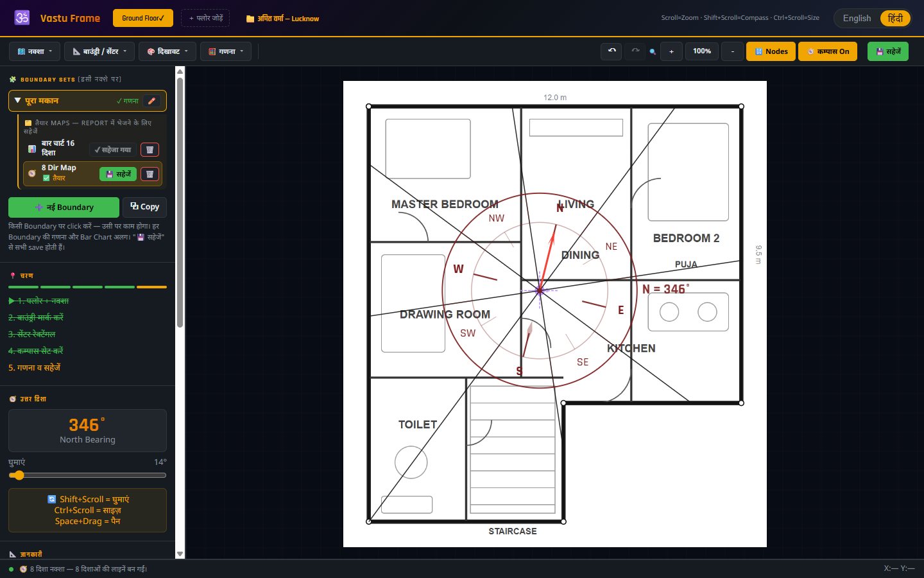
Task: Select the Ground Floor tab
Action: (x=143, y=18)
